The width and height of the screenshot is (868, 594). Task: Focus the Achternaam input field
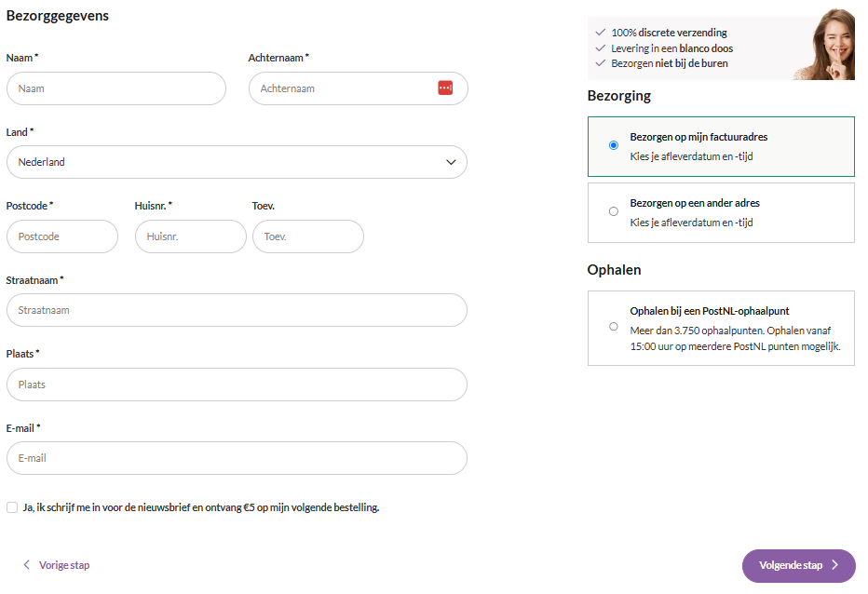(x=359, y=88)
